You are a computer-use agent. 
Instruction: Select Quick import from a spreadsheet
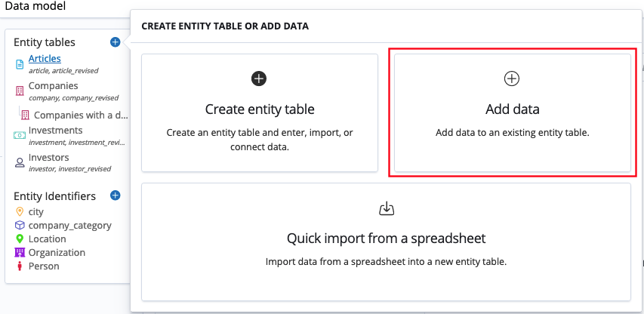point(386,242)
